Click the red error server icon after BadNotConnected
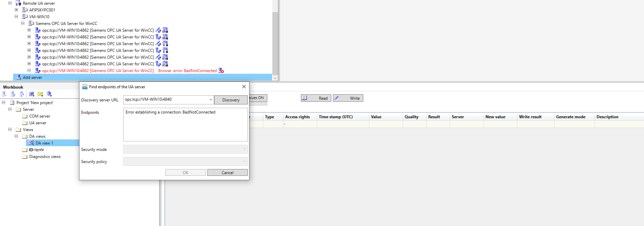The height and width of the screenshot is (226, 644). 221,70
